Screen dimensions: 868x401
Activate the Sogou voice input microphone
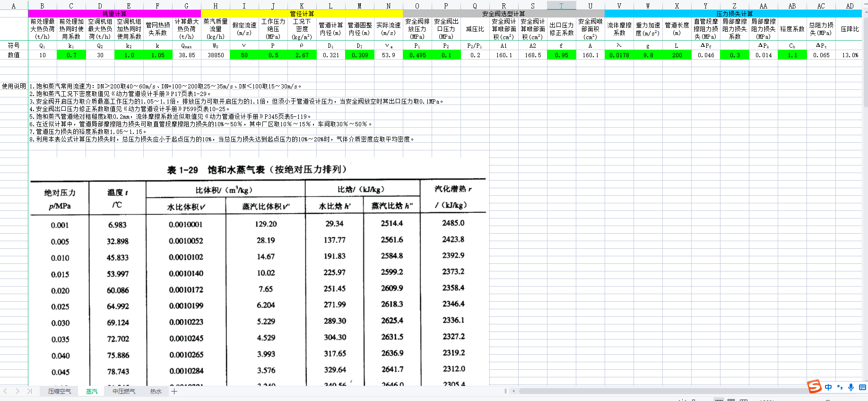point(851,387)
